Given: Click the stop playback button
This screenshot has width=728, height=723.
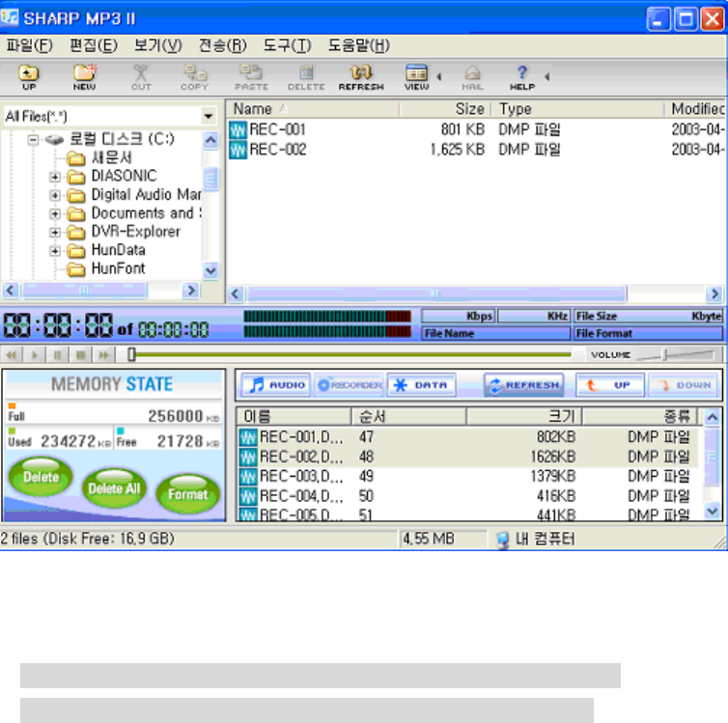Looking at the screenshot, I should pos(80,355).
